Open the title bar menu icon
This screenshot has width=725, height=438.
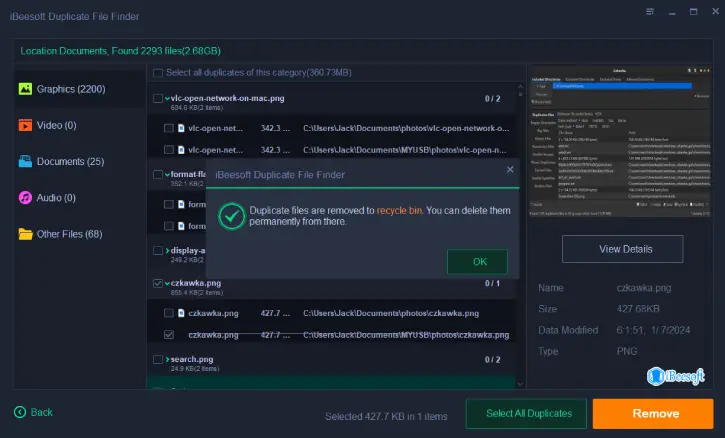650,12
